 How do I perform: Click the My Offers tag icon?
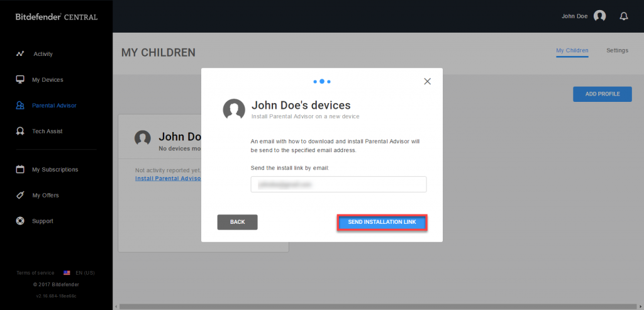pos(20,195)
